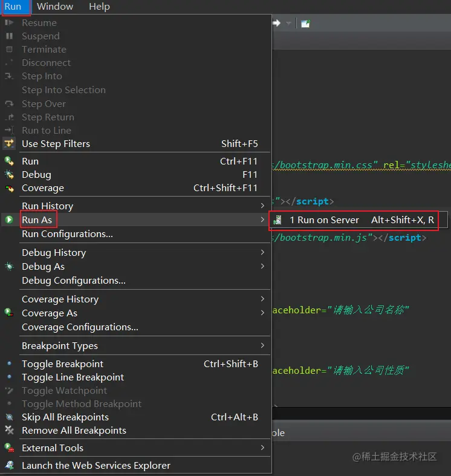Choose Remove All Breakpoints entry
The image size is (451, 476).
point(137,431)
